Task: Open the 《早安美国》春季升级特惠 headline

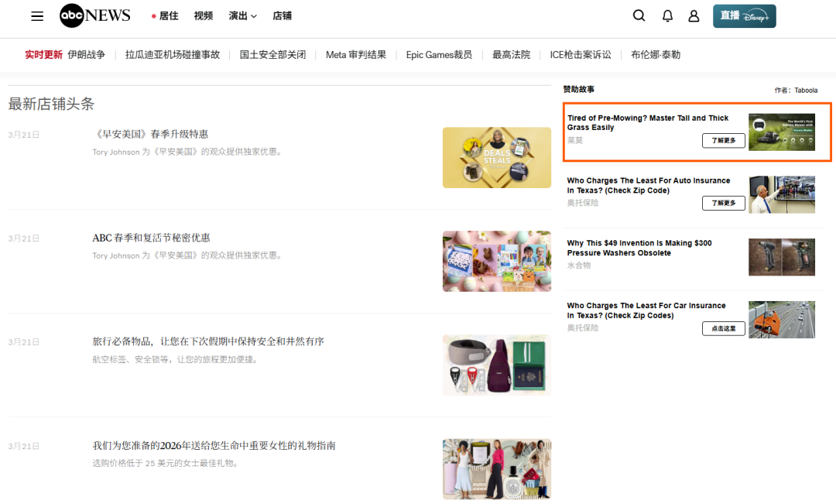Action: click(x=150, y=134)
